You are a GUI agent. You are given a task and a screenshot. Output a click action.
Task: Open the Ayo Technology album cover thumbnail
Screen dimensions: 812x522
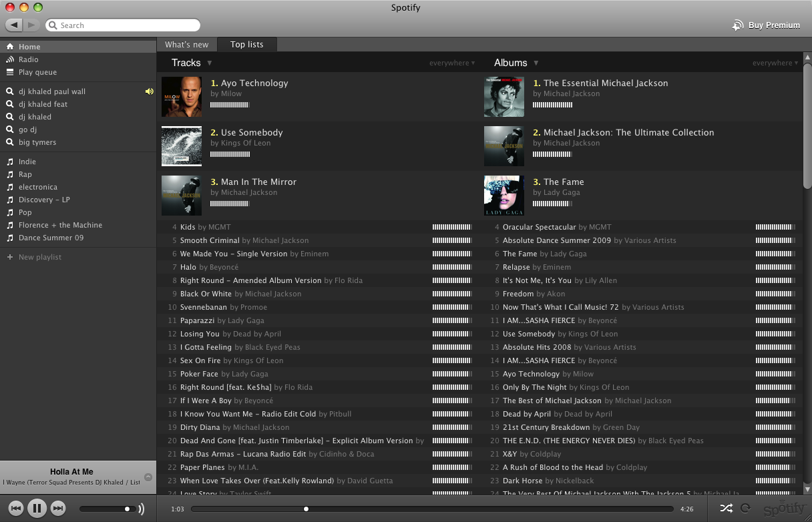[182, 97]
